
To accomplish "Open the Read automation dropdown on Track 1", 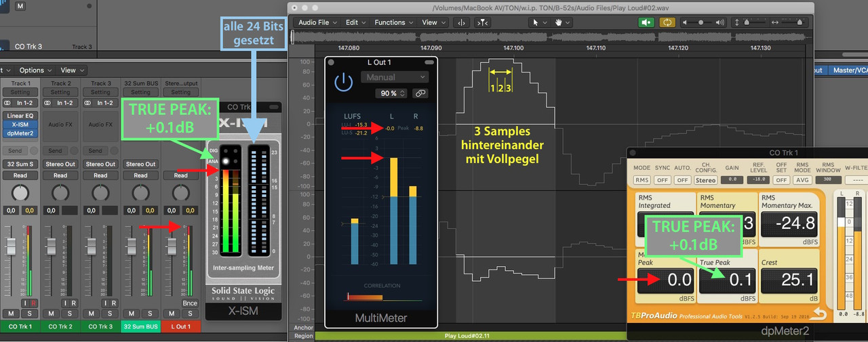I will (x=20, y=175).
